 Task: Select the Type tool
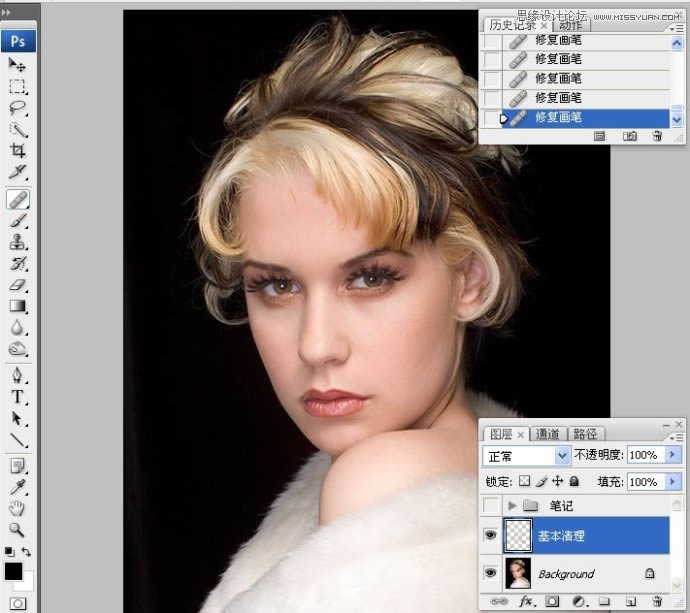click(18, 396)
